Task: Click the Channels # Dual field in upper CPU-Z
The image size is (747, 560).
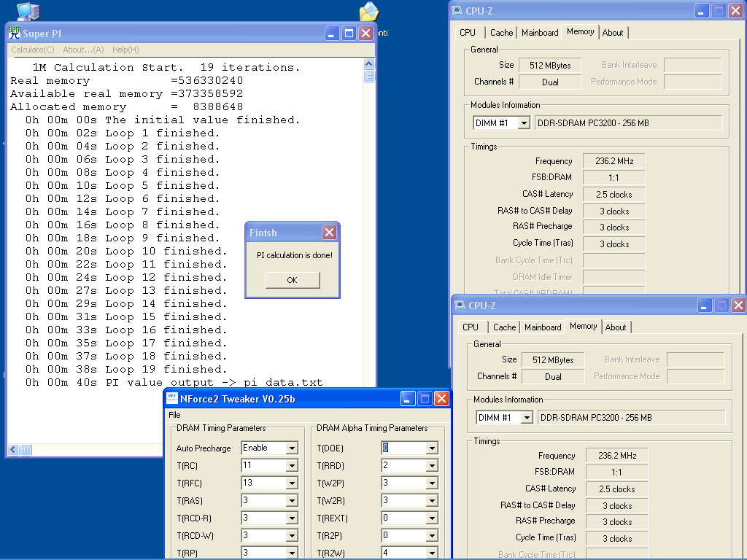Action: (x=550, y=82)
